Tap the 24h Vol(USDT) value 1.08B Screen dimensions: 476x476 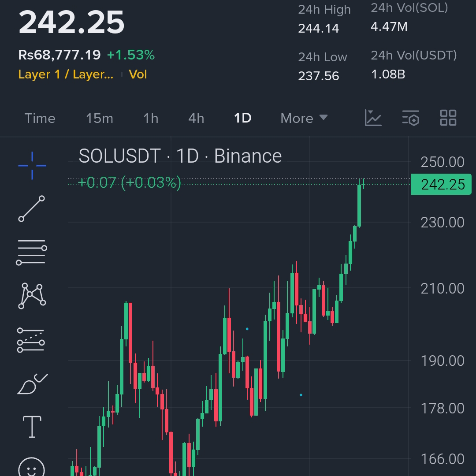point(388,74)
